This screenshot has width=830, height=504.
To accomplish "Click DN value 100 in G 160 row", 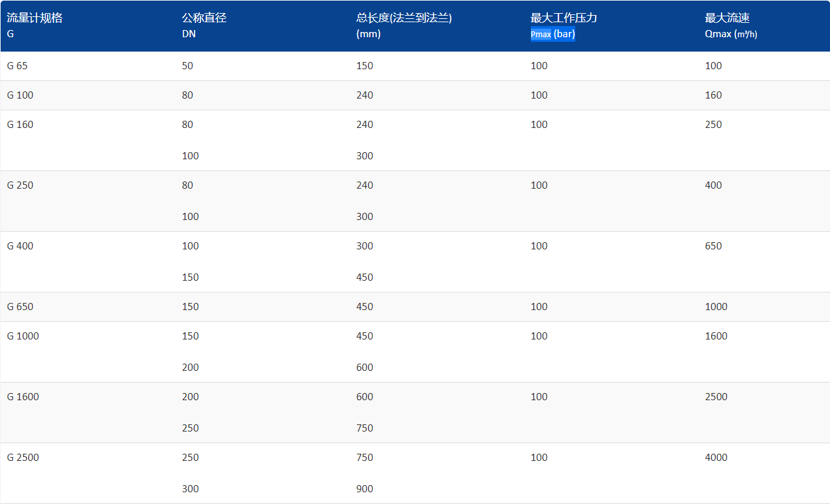I will 190,156.
